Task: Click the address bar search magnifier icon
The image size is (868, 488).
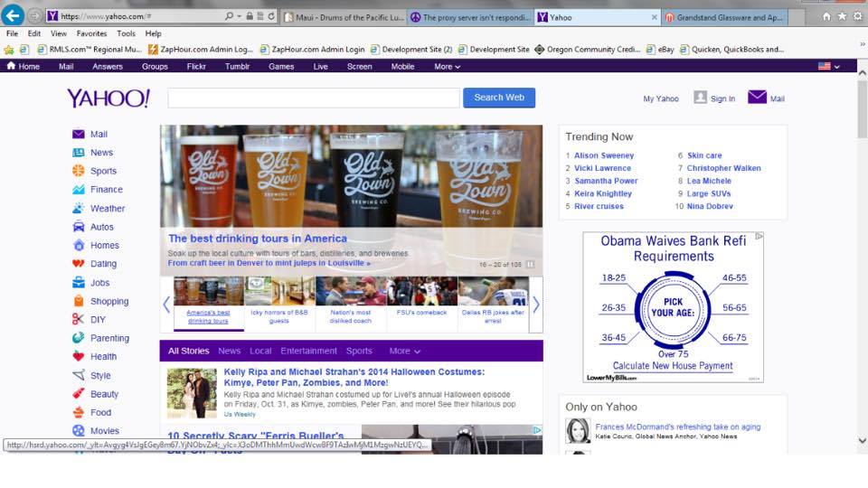Action: tap(229, 16)
